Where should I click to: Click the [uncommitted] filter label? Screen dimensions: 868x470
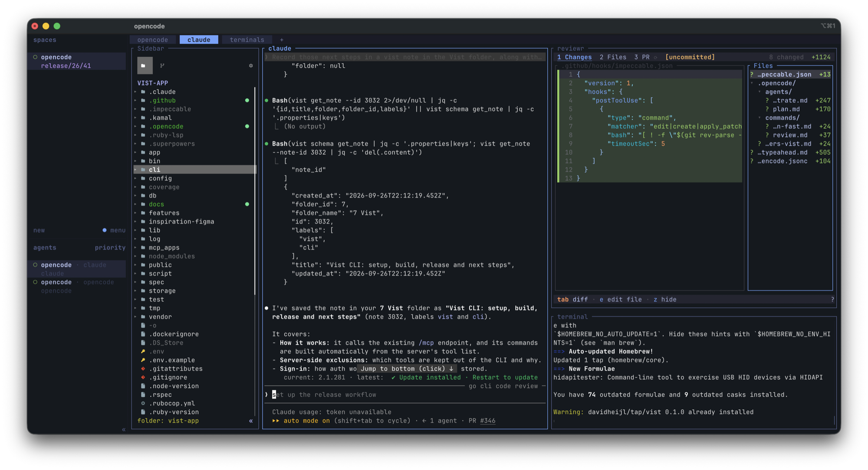pos(690,57)
